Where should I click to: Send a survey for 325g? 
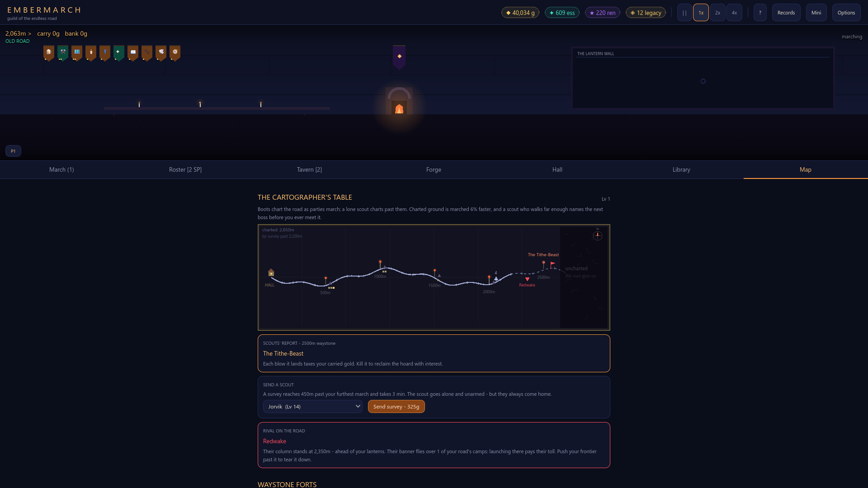coord(396,407)
